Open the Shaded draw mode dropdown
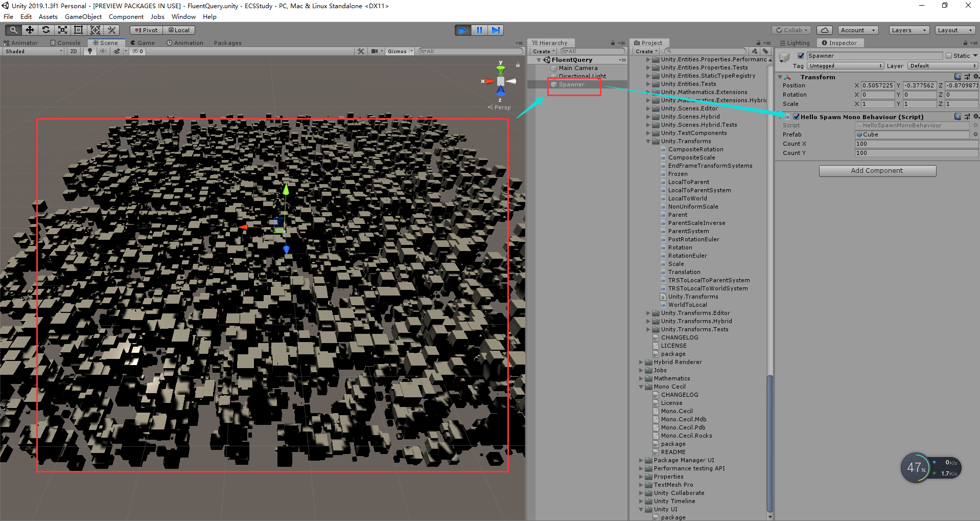 point(34,51)
